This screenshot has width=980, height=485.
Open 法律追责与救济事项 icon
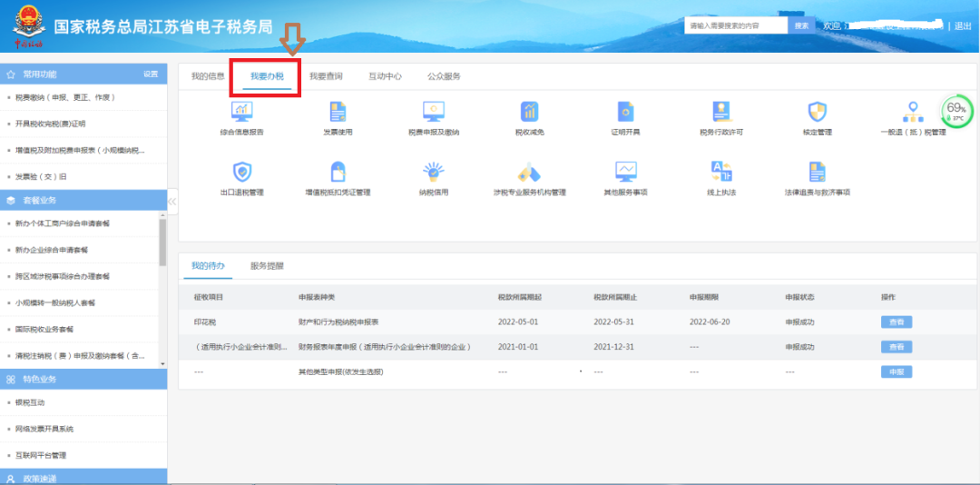point(818,172)
